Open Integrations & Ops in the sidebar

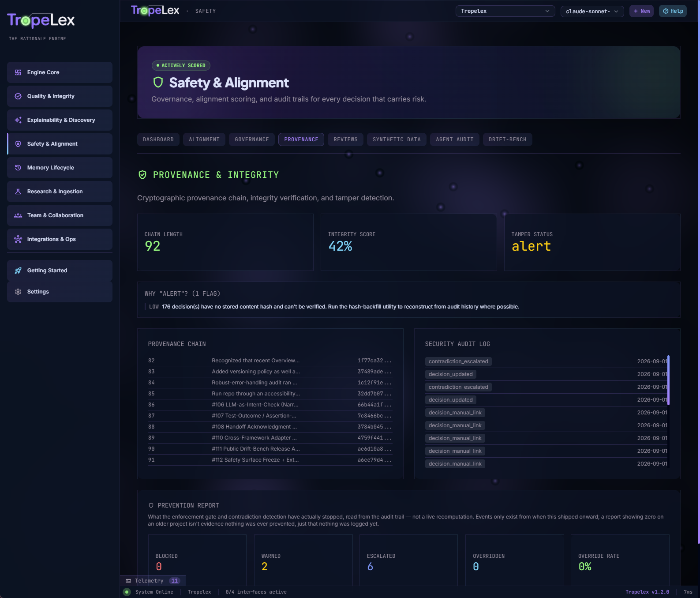pyautogui.click(x=60, y=239)
